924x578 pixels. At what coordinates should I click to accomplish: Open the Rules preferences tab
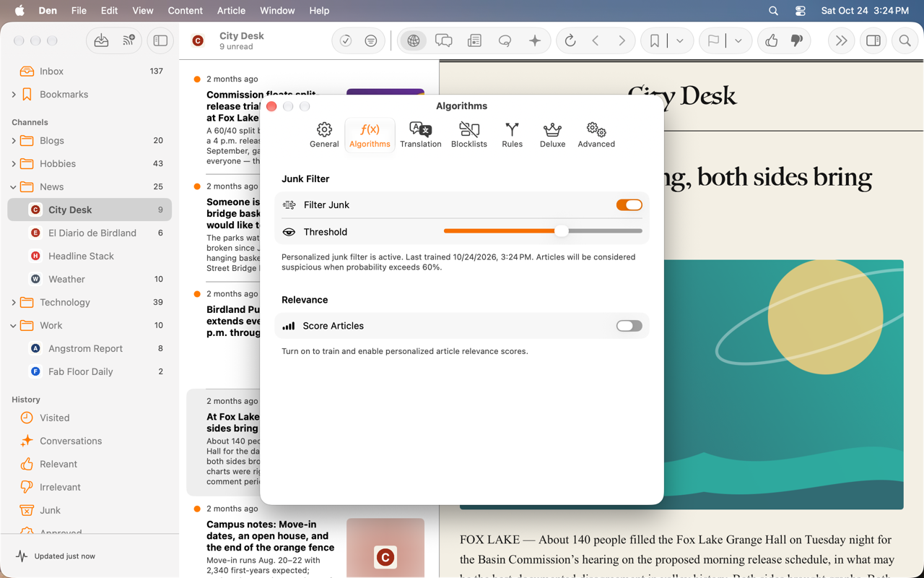[x=512, y=135]
